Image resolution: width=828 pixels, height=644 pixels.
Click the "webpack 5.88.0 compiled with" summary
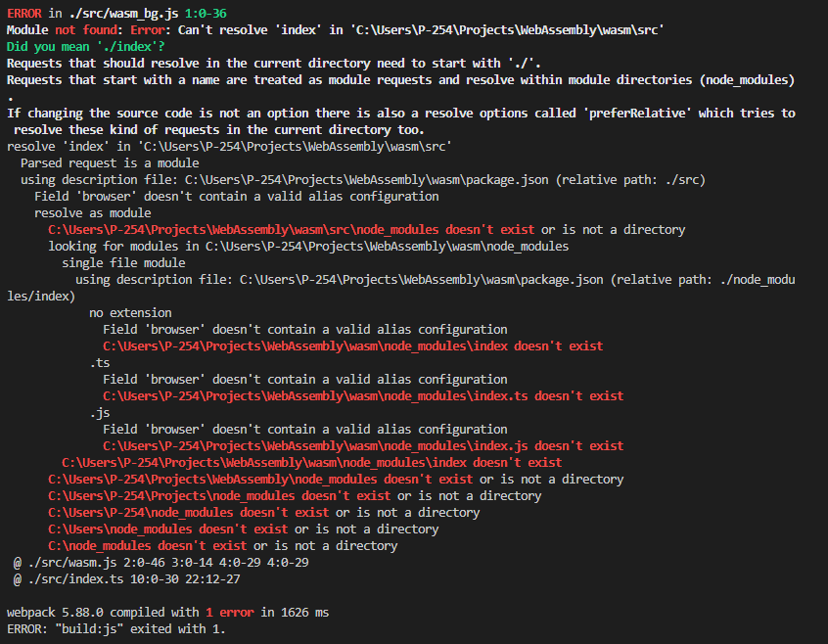[x=103, y=613]
